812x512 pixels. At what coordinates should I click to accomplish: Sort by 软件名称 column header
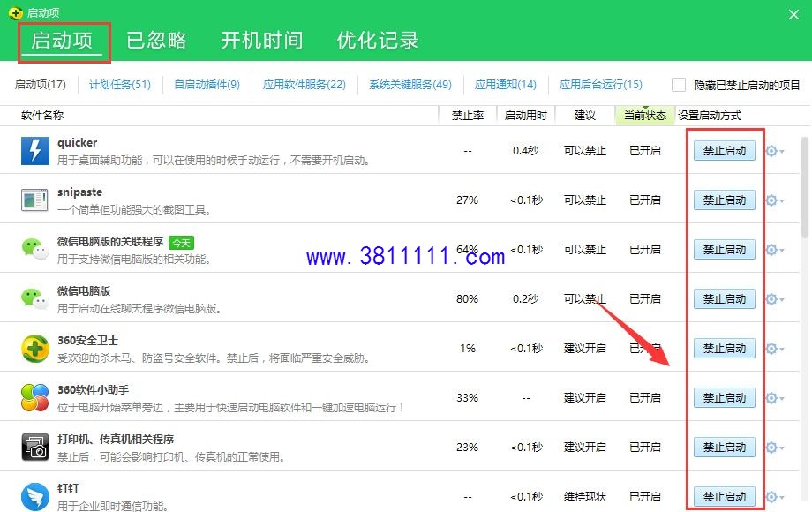coord(42,116)
